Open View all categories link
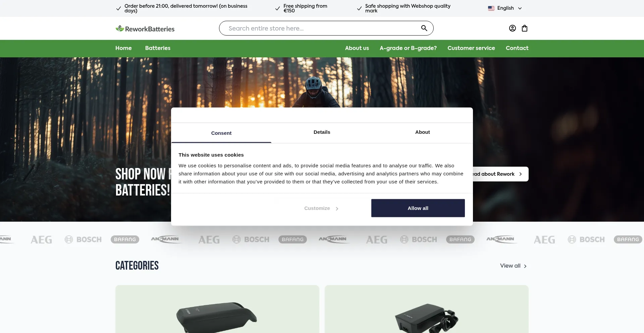Image resolution: width=644 pixels, height=333 pixels. pos(514,266)
